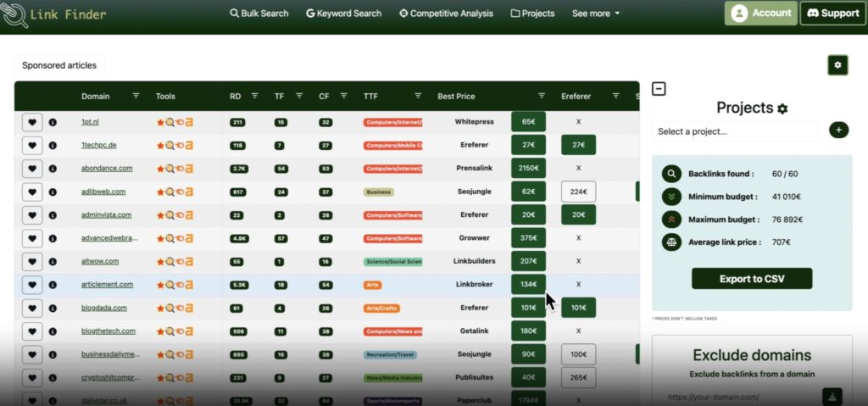Open 1pt.nl domain link
Viewport: 868px width, 406px height.
(90, 122)
